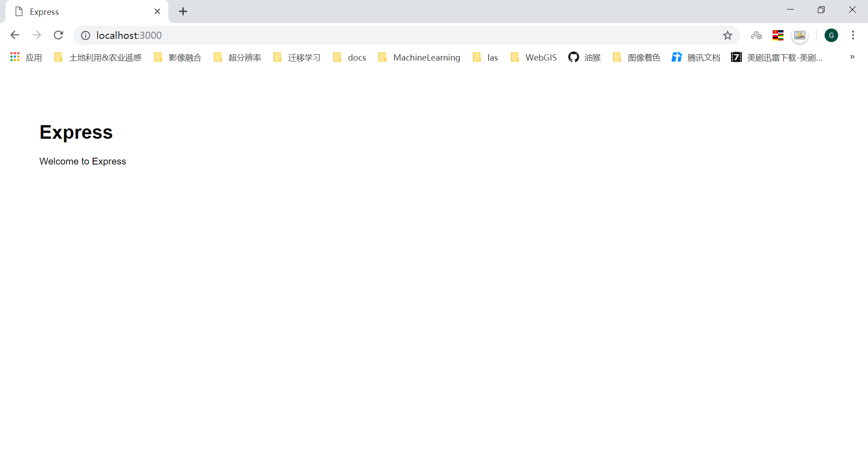Click the bookmark star icon
Image resolution: width=868 pixels, height=461 pixels.
tap(728, 35)
